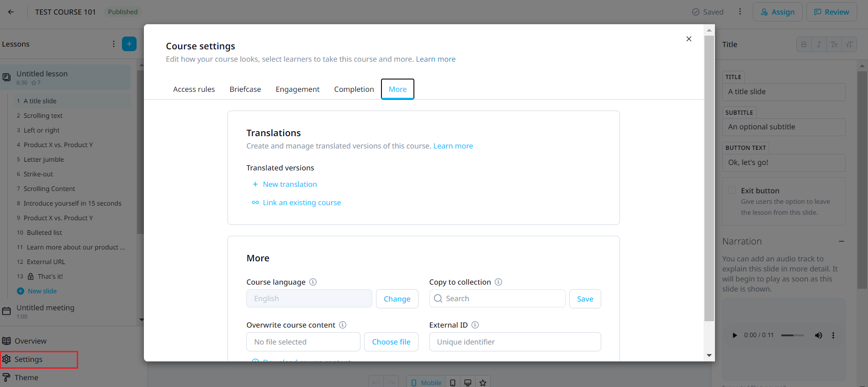Select slide 12 External URL
Image resolution: width=868 pixels, height=387 pixels.
46,262
